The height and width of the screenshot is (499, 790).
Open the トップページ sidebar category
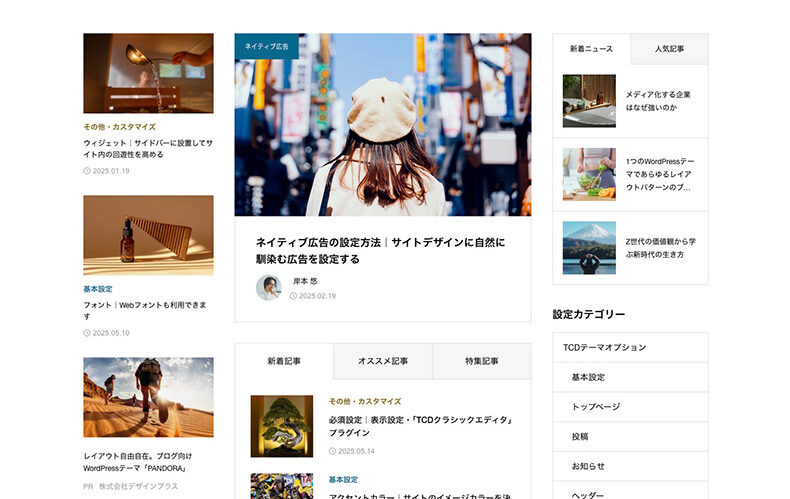click(630, 407)
